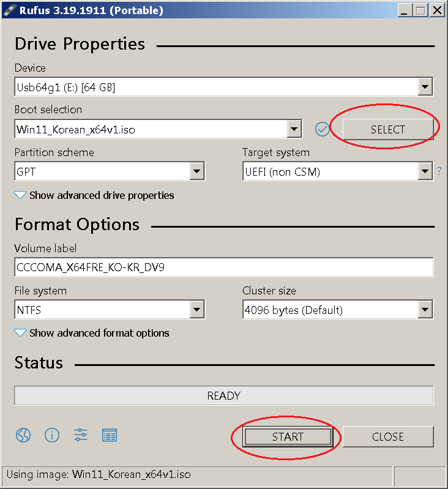Open the Device dropdown list
The height and width of the screenshot is (489, 448).
coord(223,87)
